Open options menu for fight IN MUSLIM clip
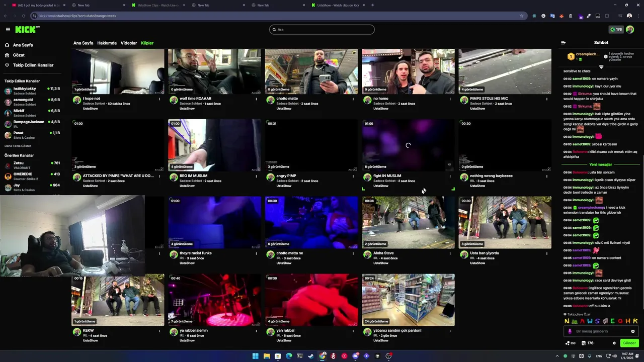 (450, 176)
